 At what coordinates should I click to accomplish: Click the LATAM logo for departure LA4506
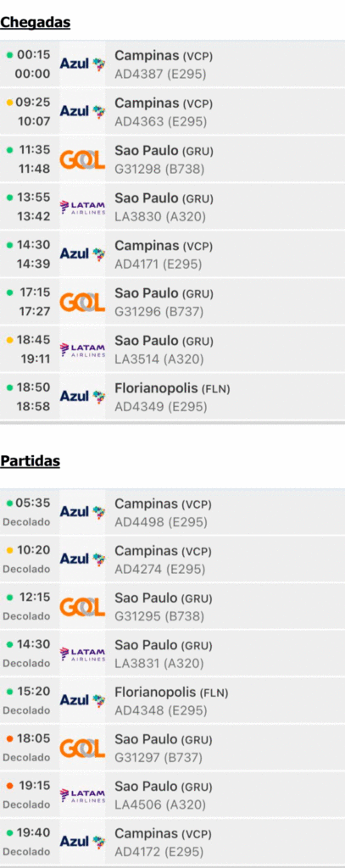coord(82,795)
